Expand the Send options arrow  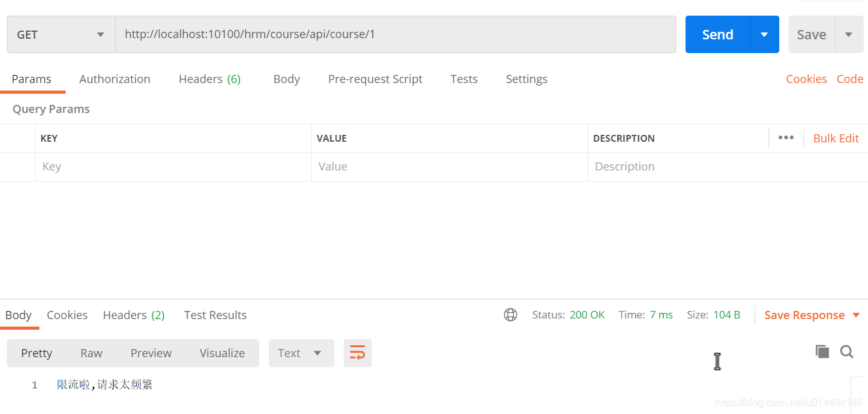coord(764,34)
